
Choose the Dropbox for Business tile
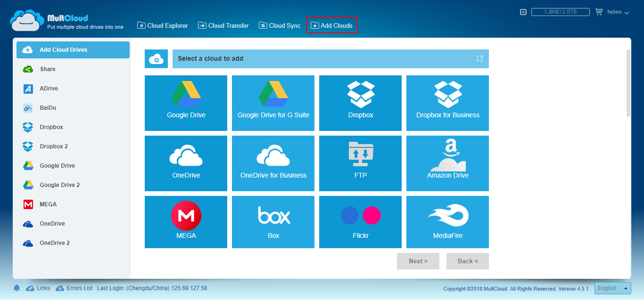pyautogui.click(x=447, y=103)
